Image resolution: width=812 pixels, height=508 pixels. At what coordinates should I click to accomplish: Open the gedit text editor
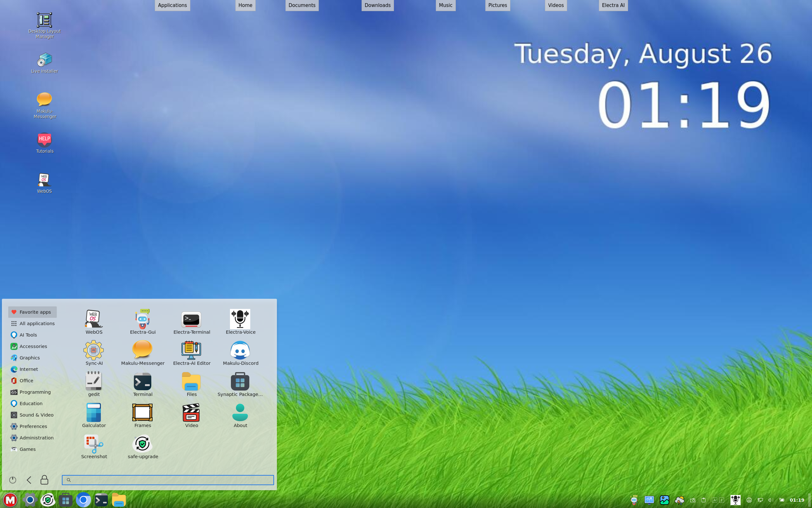(94, 384)
